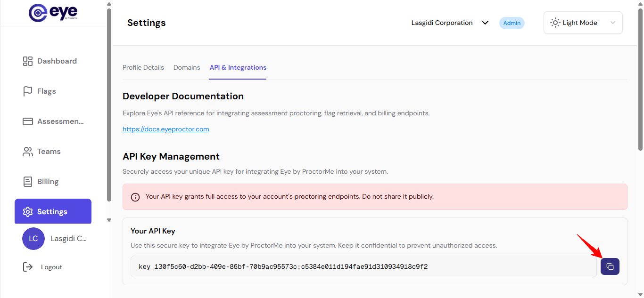The image size is (644, 298).
Task: Open Flags from the sidebar
Action: point(53,91)
